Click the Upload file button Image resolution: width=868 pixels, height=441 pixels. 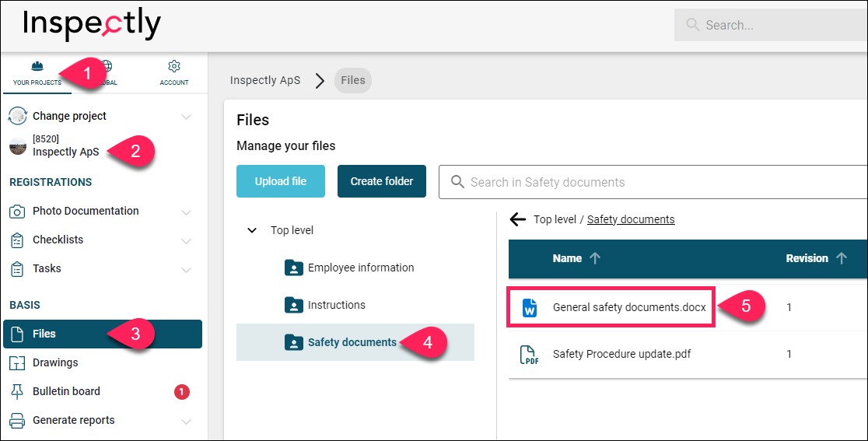point(281,181)
